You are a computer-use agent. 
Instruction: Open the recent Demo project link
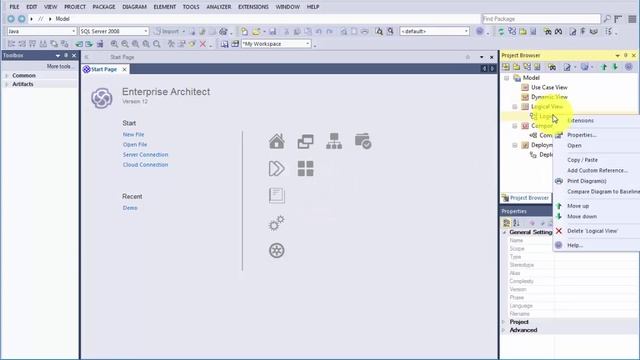(x=130, y=208)
